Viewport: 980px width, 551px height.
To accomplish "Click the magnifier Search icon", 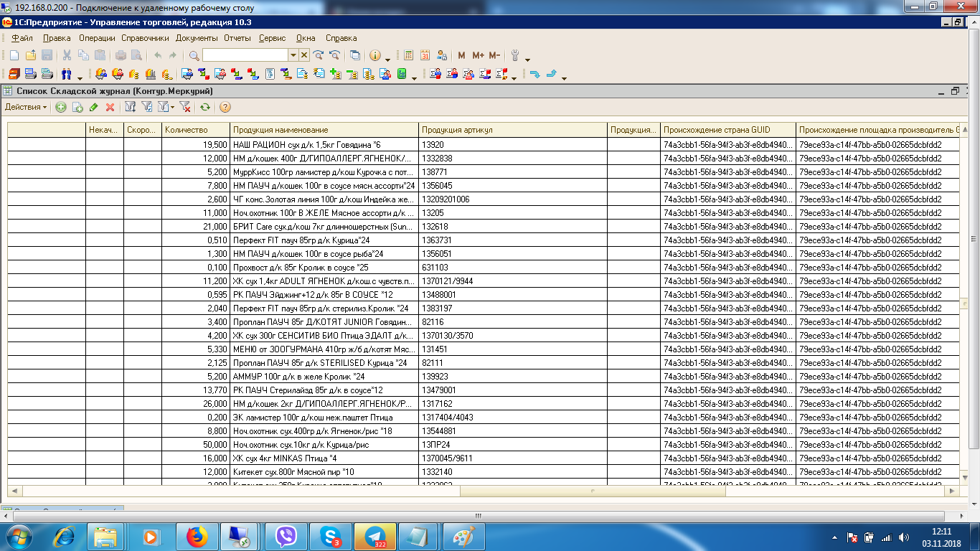I will tap(194, 55).
